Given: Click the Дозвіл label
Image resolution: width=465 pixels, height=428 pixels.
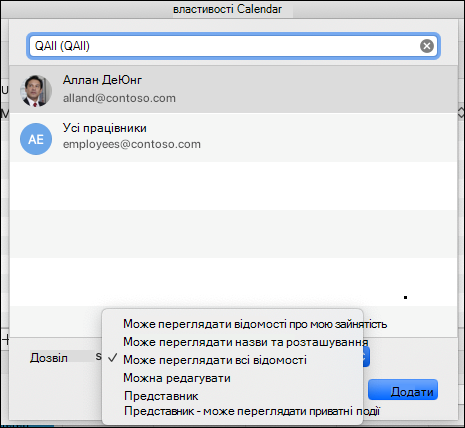Looking at the screenshot, I should coord(49,358).
